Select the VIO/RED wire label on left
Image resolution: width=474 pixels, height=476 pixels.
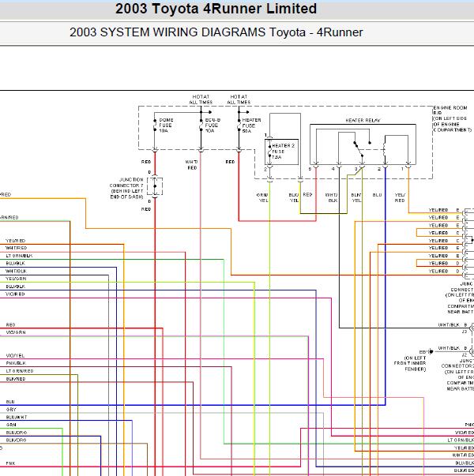coord(15,294)
